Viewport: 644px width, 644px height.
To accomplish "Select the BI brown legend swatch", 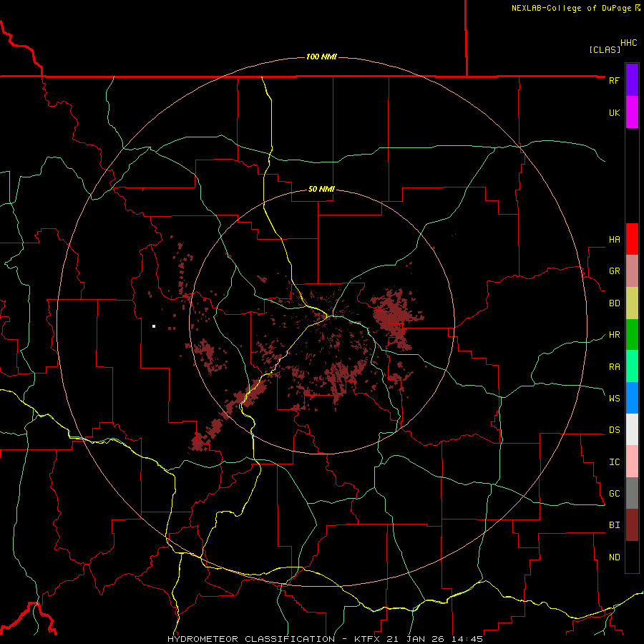I will [632, 525].
